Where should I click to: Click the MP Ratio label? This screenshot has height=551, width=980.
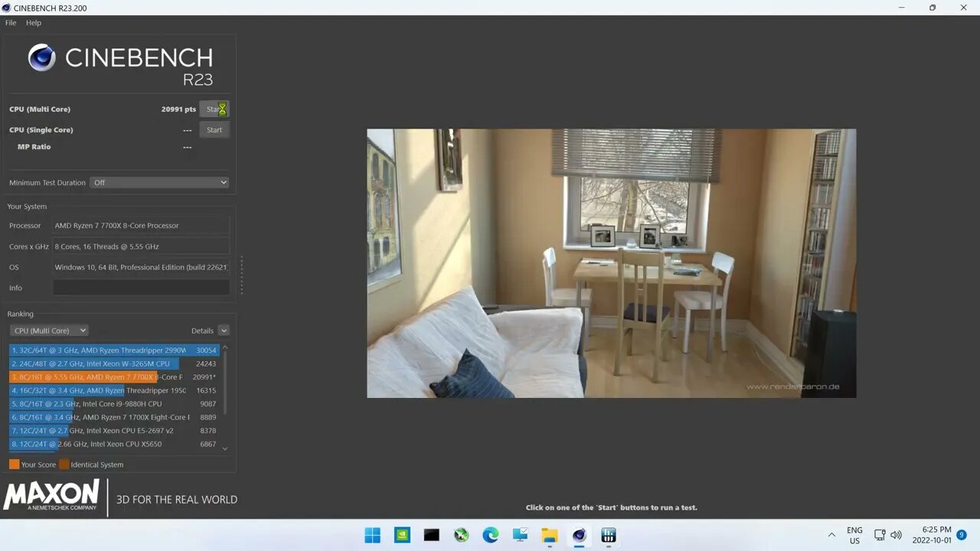(x=34, y=147)
